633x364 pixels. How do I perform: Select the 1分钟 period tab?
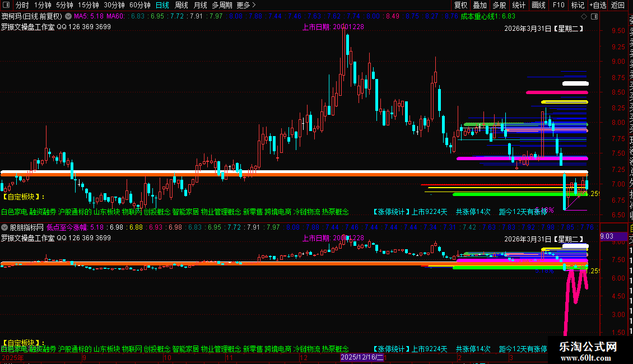click(x=43, y=5)
